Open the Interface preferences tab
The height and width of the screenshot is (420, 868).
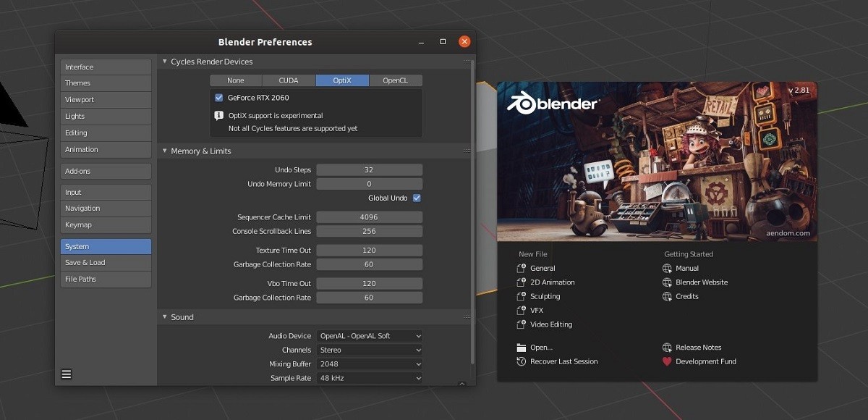(x=106, y=67)
